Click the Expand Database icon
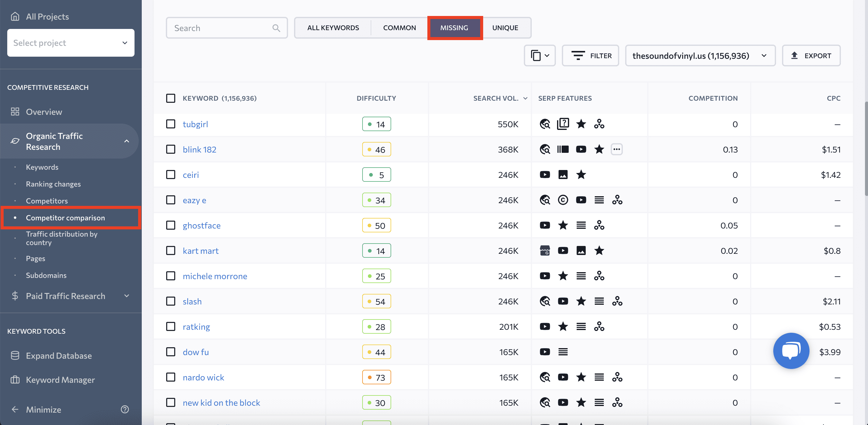This screenshot has width=868, height=425. (x=15, y=355)
